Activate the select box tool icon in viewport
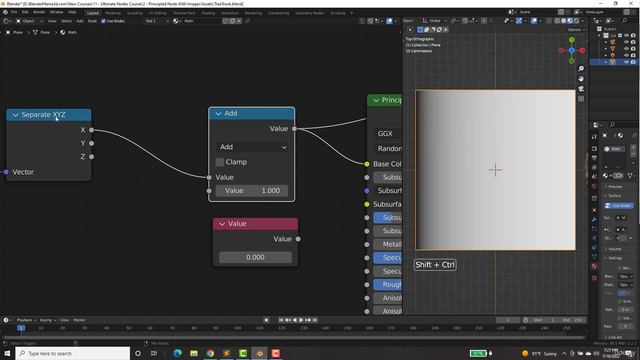640x360 pixels. point(420,29)
